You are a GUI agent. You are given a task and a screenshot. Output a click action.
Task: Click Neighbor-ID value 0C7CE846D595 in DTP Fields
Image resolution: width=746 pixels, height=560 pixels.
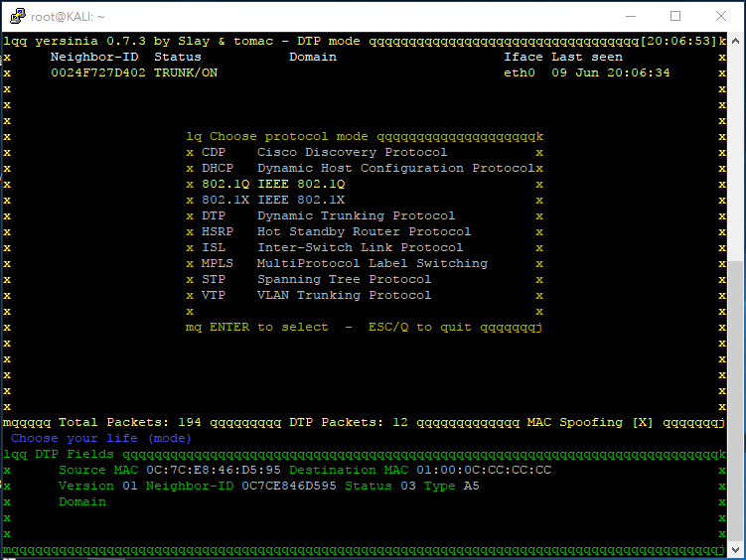289,487
